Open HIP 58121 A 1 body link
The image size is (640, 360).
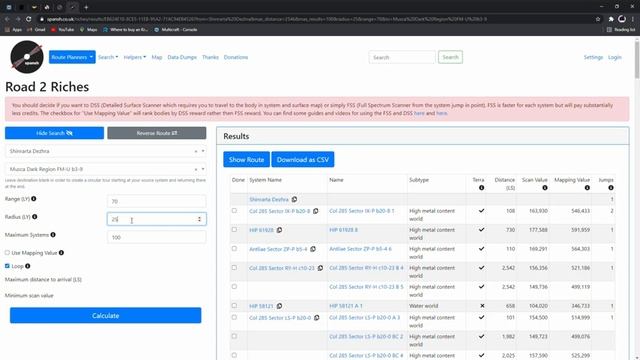click(346, 306)
